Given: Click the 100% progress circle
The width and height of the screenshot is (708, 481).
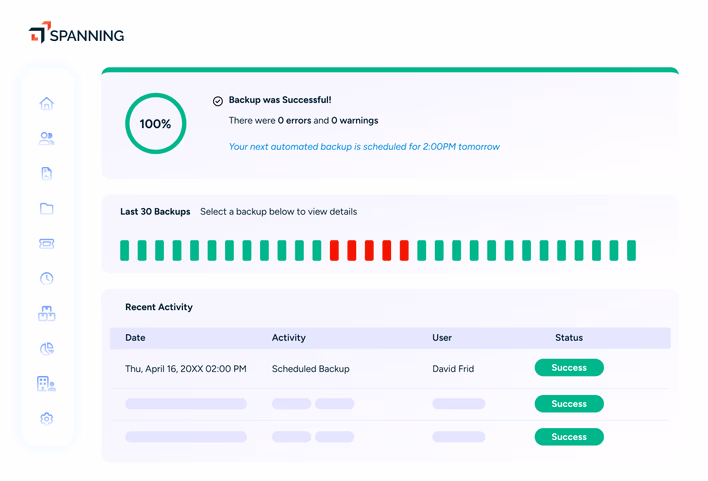Looking at the screenshot, I should pyautogui.click(x=156, y=124).
